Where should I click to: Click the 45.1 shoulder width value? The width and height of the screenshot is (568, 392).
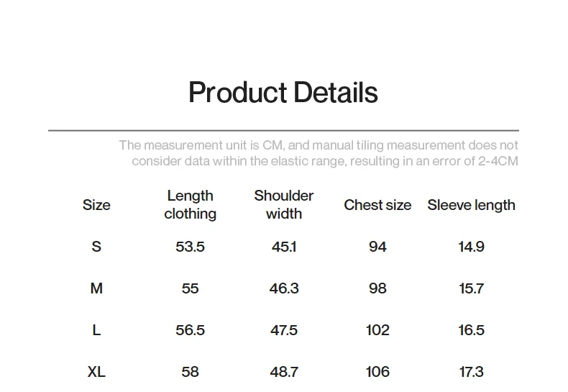click(x=284, y=247)
